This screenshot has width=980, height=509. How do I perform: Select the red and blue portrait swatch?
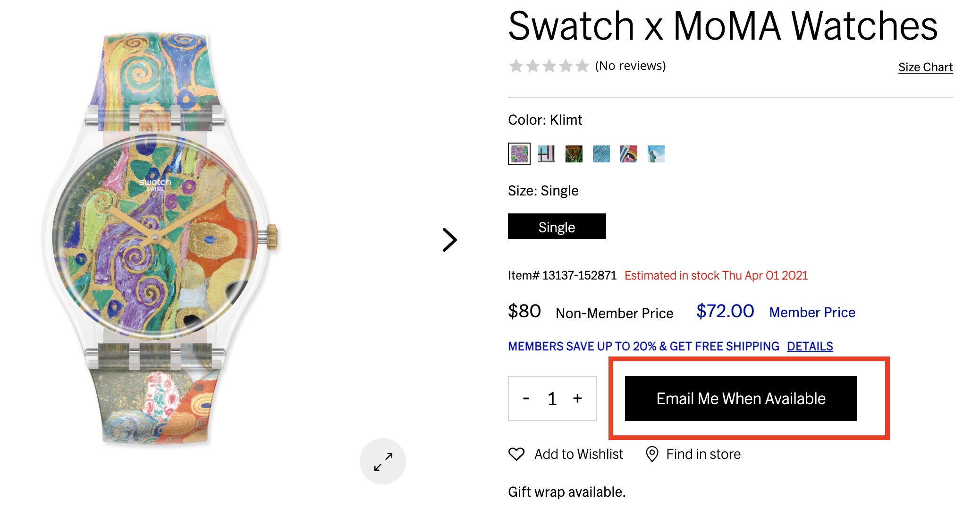[x=629, y=154]
